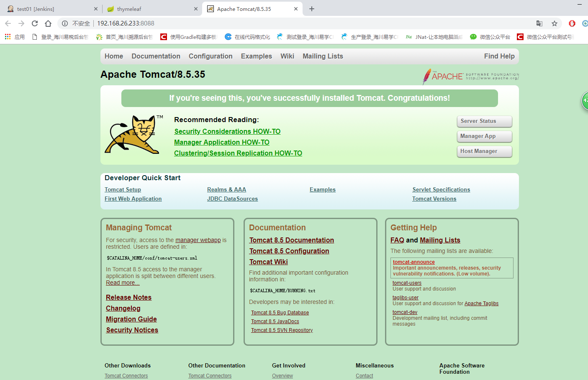Viewport: 588px width, 380px height.
Task: Click the browser forward arrow
Action: pyautogui.click(x=21, y=23)
